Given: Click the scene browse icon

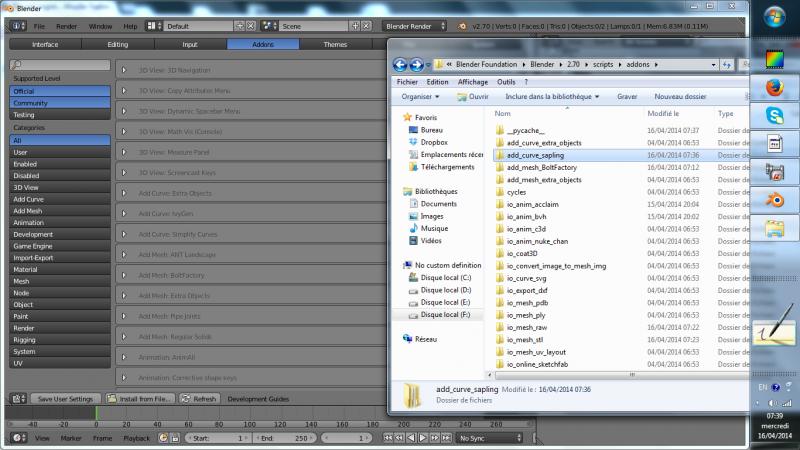Looking at the screenshot, I should click(268, 26).
